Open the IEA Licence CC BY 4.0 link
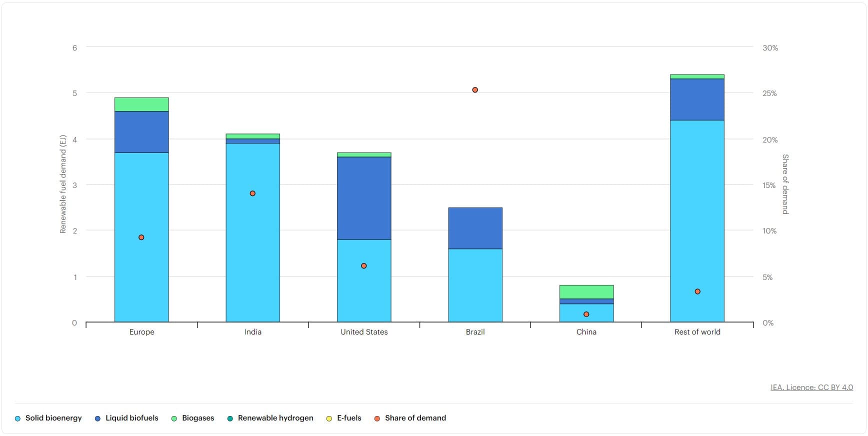This screenshot has height=436, width=868. 811,387
